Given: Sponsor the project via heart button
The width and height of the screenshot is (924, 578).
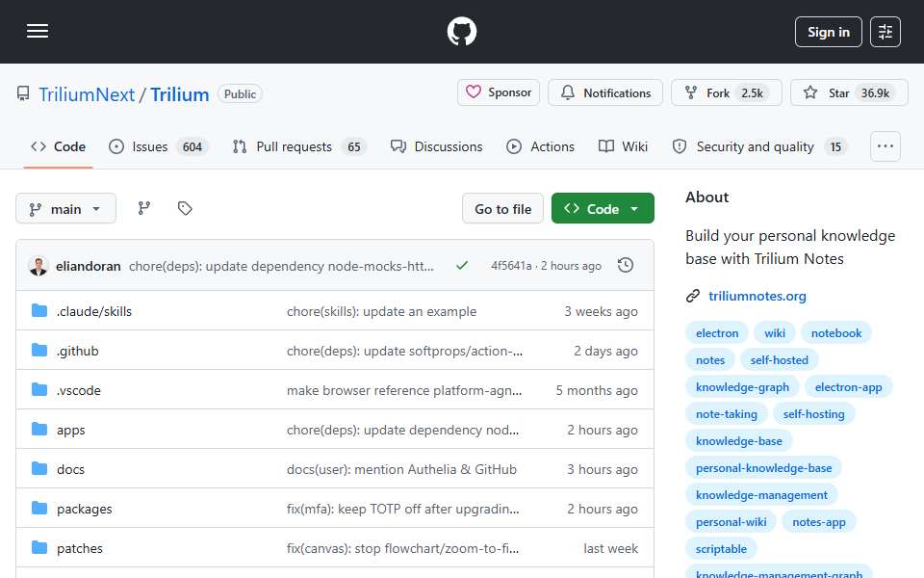Looking at the screenshot, I should coord(498,92).
